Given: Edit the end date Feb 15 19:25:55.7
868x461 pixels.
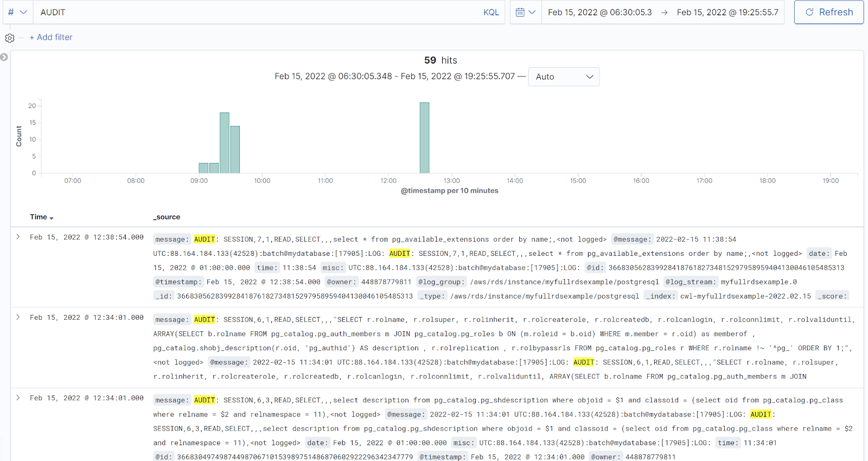Looking at the screenshot, I should (x=727, y=12).
